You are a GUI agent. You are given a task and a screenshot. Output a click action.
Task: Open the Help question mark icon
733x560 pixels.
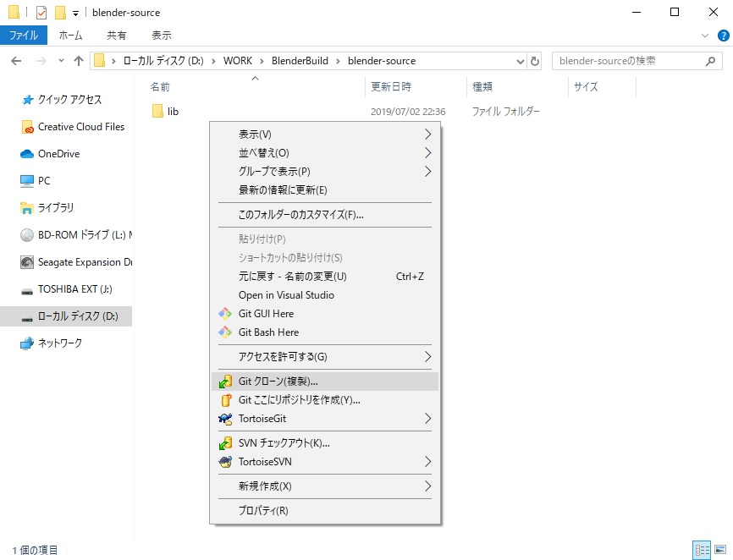click(x=723, y=36)
